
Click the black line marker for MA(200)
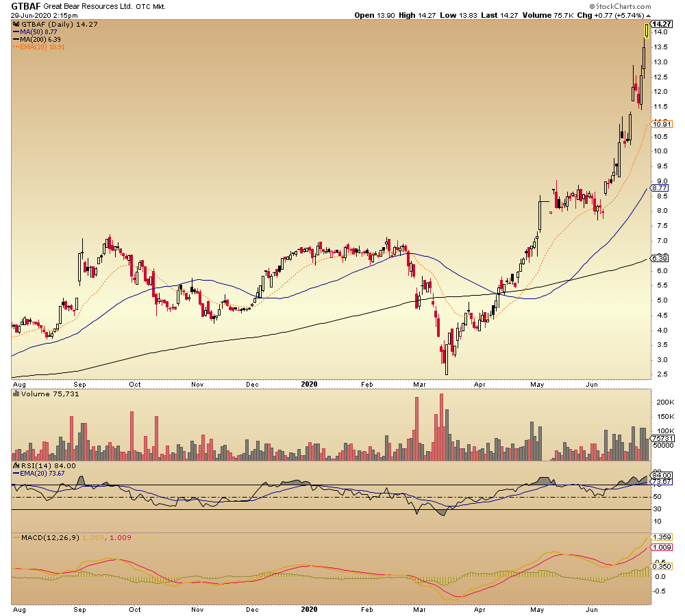pyautogui.click(x=16, y=40)
